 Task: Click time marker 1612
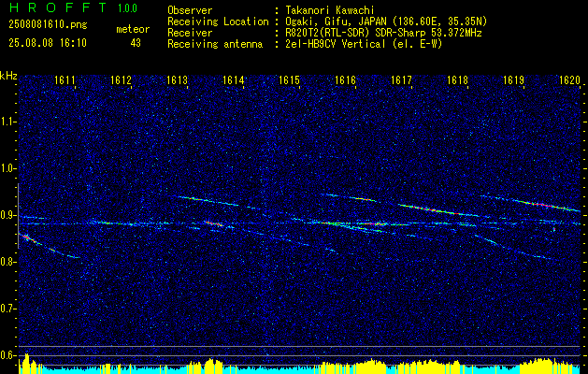pos(121,79)
